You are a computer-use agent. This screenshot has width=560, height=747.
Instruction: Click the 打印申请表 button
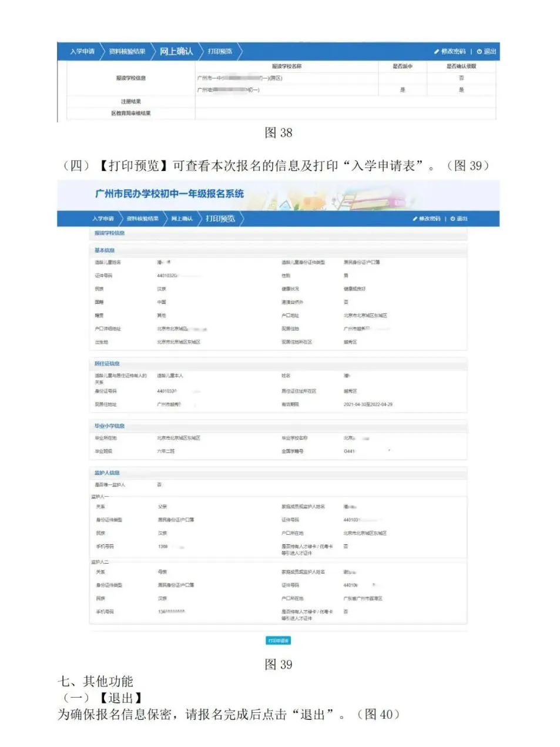coord(278,641)
